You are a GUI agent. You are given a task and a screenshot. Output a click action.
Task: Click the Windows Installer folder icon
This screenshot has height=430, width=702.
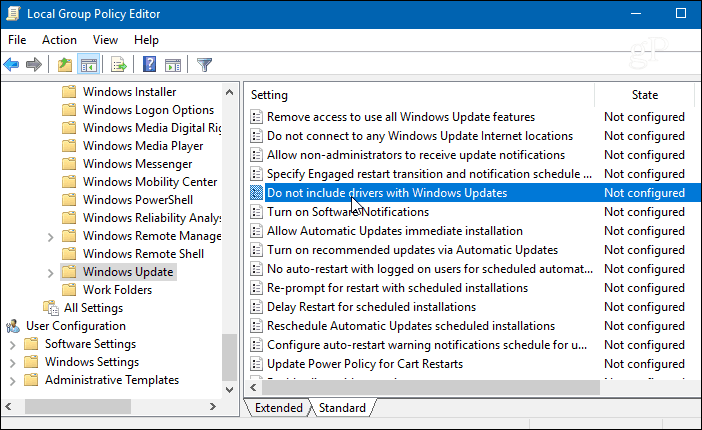[x=69, y=92]
